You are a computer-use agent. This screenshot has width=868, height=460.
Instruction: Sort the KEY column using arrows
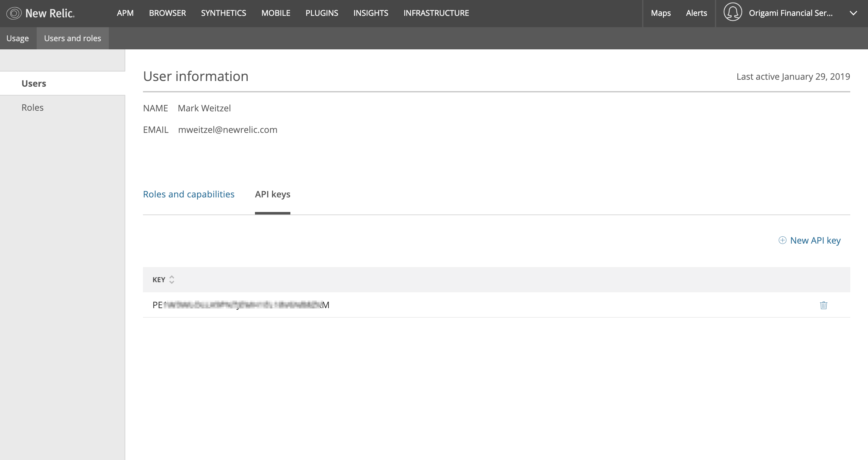[171, 279]
